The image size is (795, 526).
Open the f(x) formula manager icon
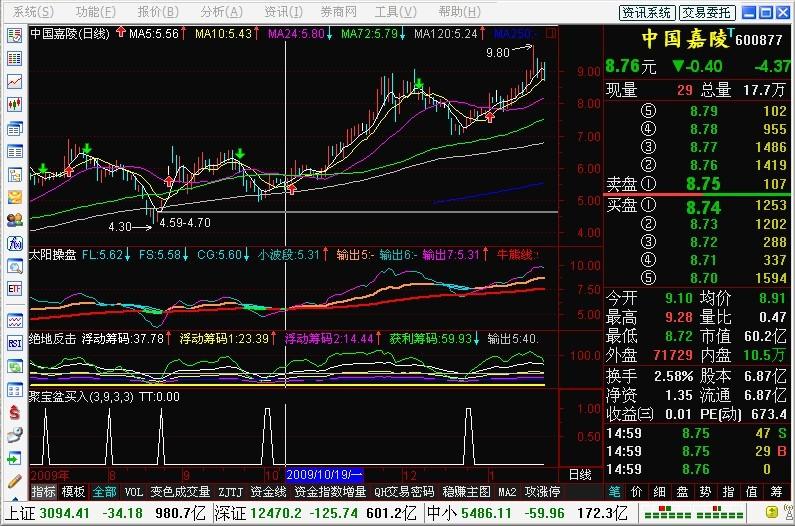[x=14, y=243]
